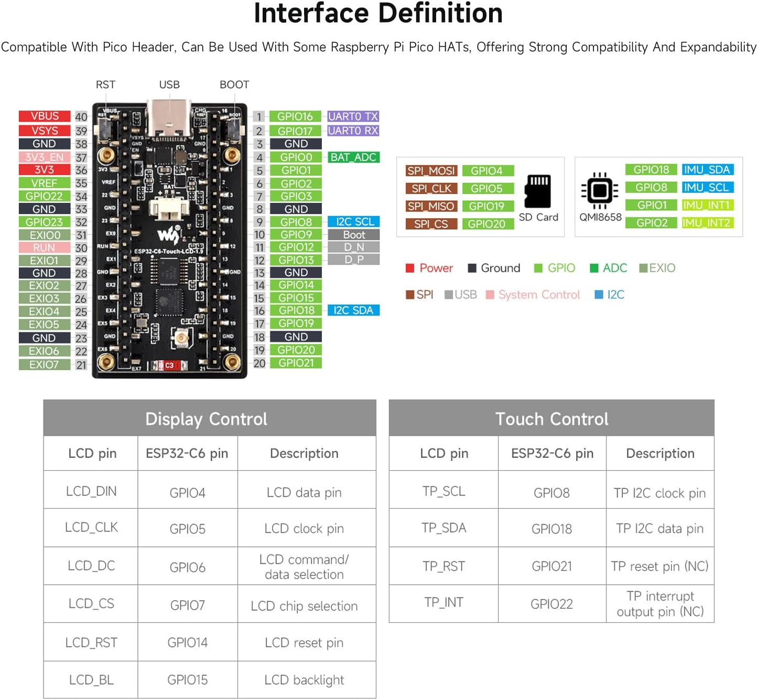The width and height of the screenshot is (758, 700).
Task: Toggle the RUN pin label
Action: 44,247
